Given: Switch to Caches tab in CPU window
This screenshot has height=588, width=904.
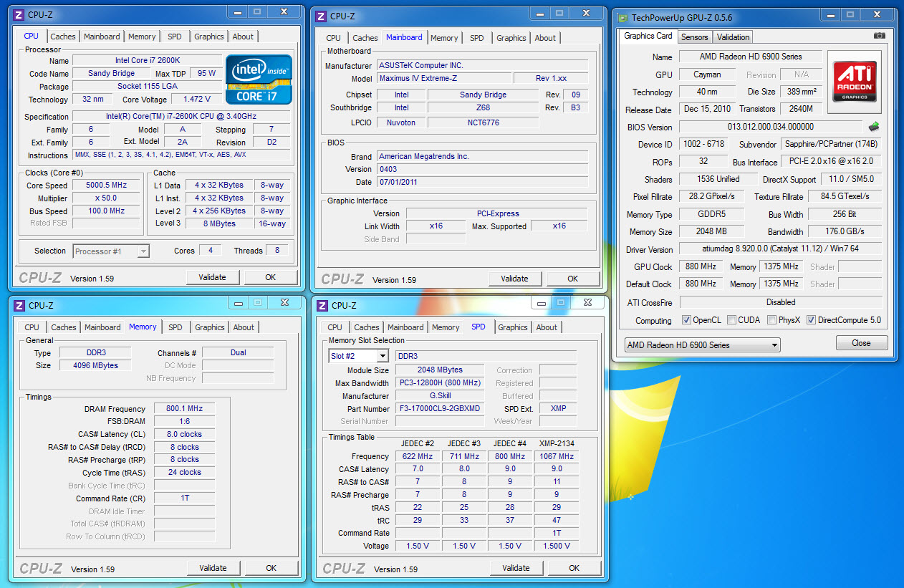Looking at the screenshot, I should (x=63, y=37).
